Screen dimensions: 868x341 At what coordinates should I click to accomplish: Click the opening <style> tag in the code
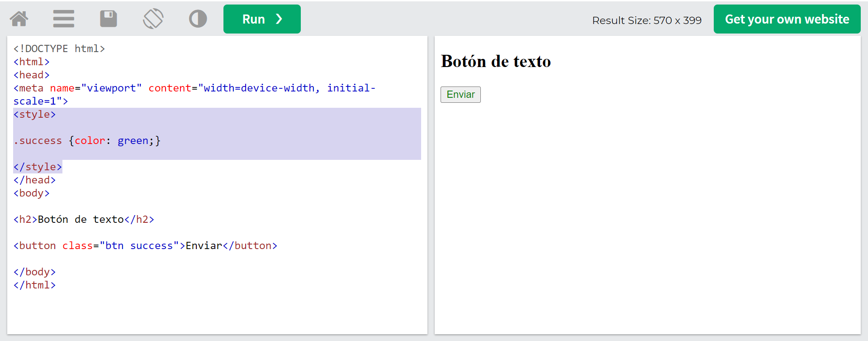point(35,115)
